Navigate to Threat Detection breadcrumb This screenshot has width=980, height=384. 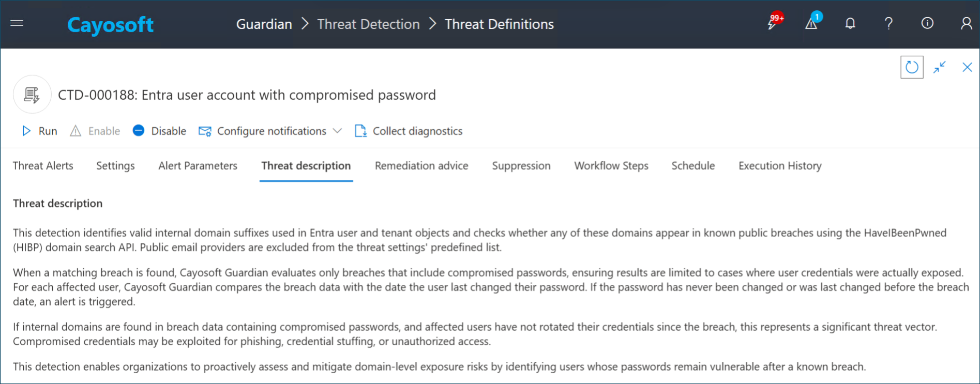368,24
